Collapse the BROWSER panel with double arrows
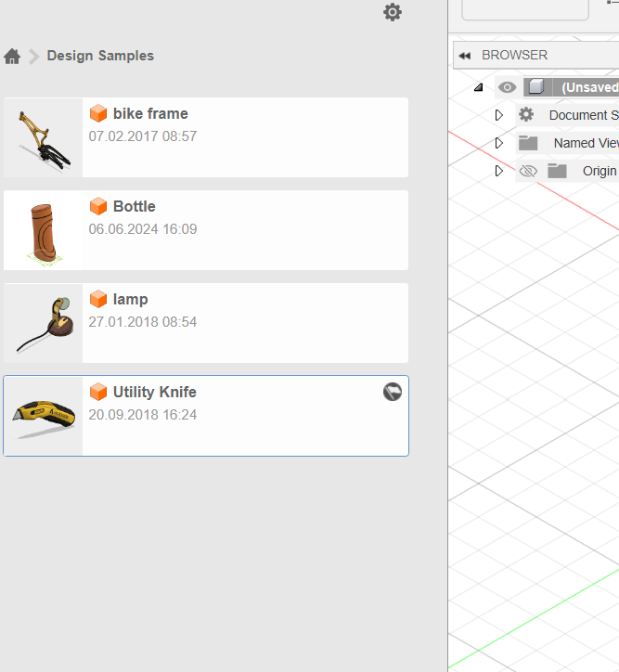Screen dimensions: 619x672 [x=465, y=56]
